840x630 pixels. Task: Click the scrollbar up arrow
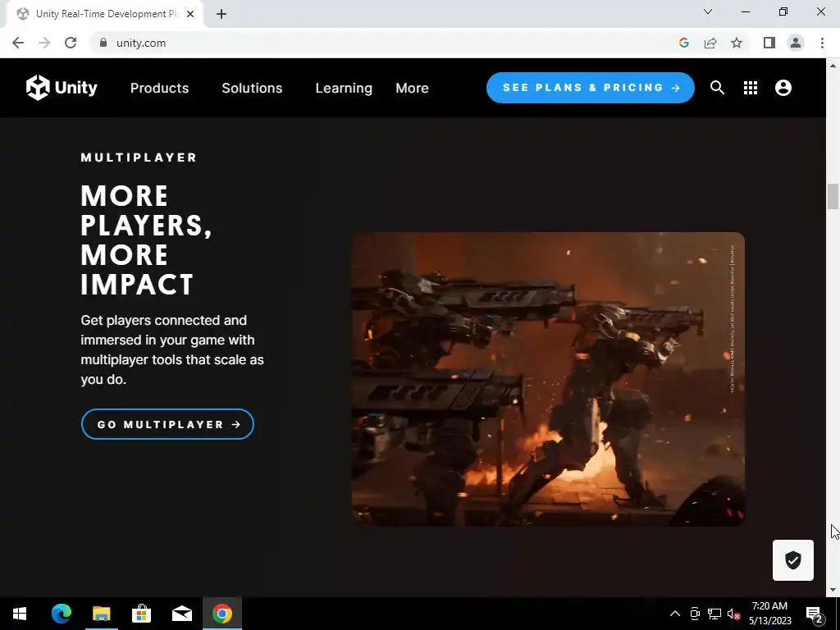[x=833, y=66]
